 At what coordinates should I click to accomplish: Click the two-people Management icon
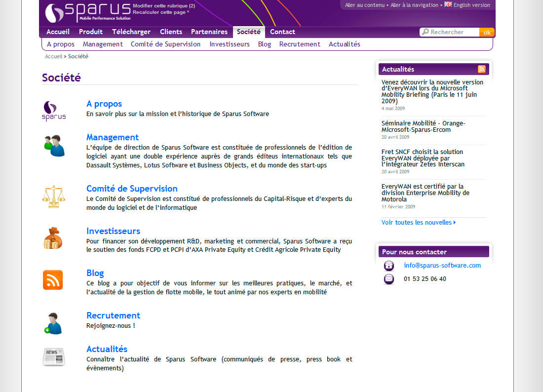[x=54, y=146]
